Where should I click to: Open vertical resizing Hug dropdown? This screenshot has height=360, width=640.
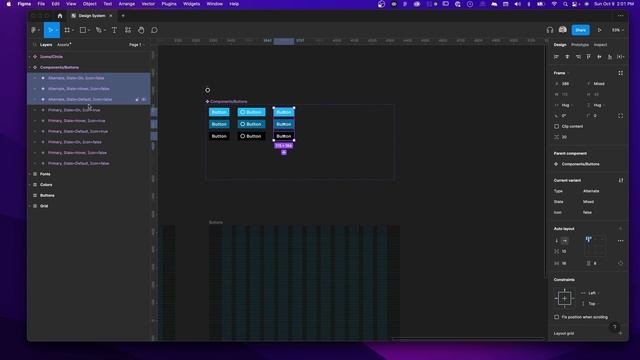point(599,105)
